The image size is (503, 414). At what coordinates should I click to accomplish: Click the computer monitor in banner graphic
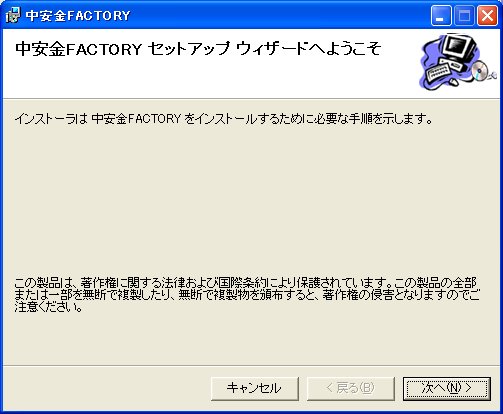[461, 47]
